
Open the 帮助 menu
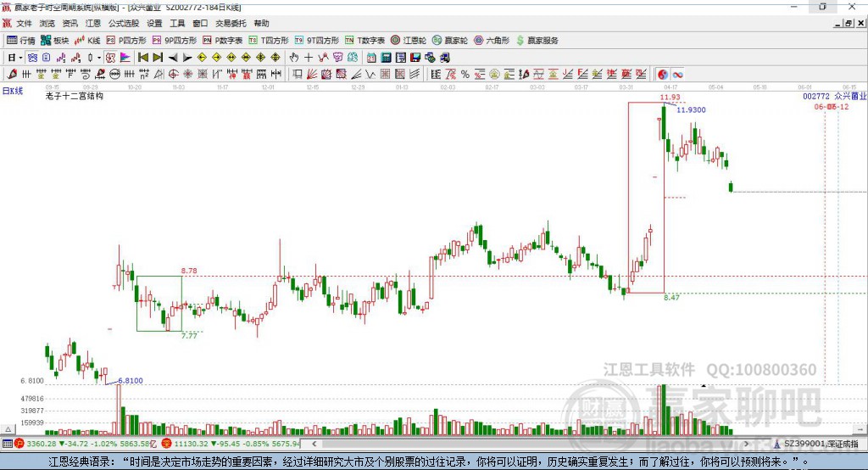click(261, 23)
